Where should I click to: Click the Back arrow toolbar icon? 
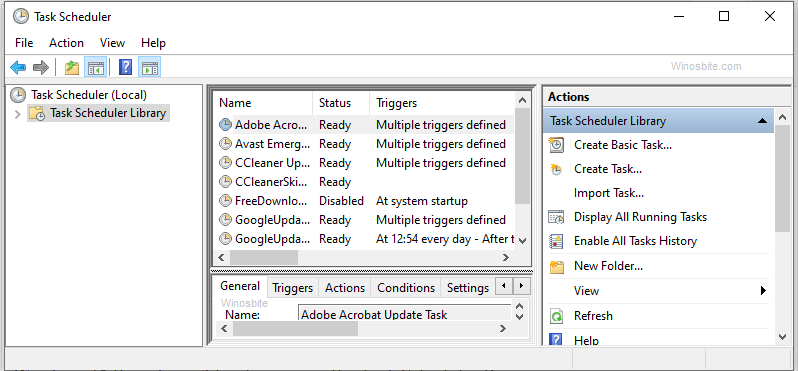point(18,67)
